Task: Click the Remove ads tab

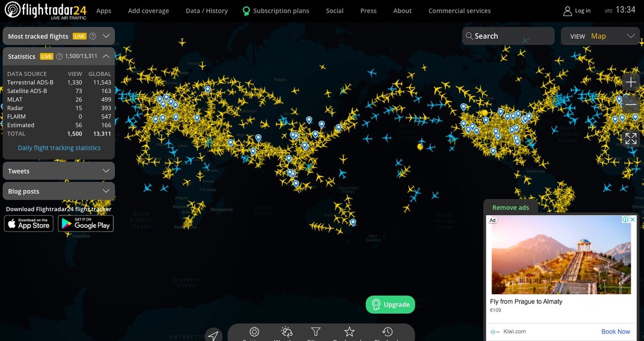Action: click(511, 207)
